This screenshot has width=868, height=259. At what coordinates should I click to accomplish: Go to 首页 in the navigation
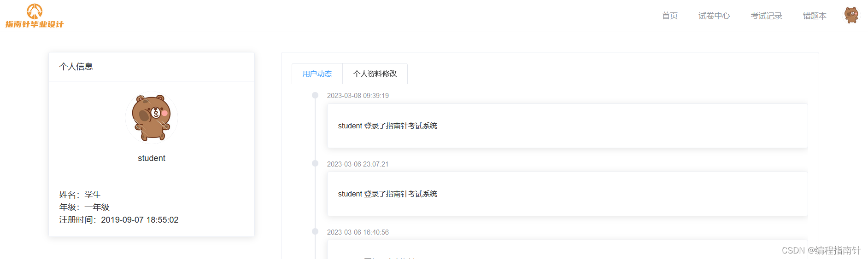click(x=669, y=16)
